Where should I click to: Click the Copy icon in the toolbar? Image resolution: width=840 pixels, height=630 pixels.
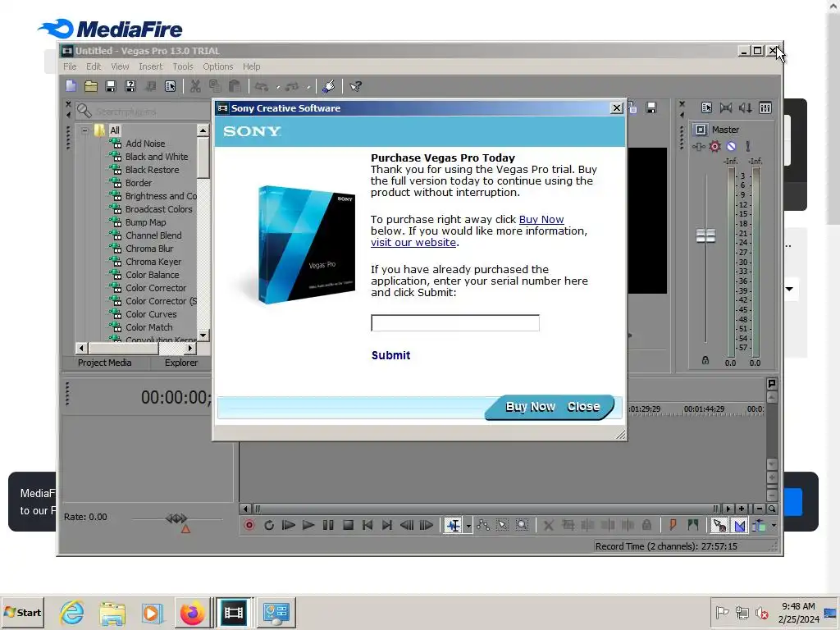tap(215, 86)
